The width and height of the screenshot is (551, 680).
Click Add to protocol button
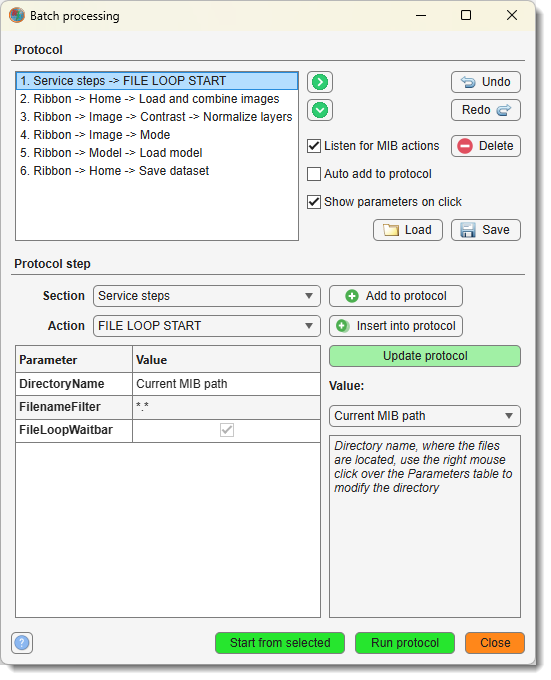396,296
